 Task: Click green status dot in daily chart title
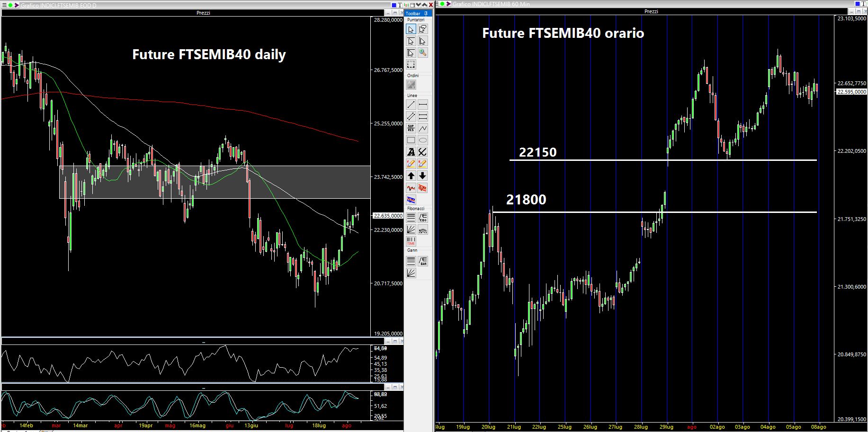[10, 5]
